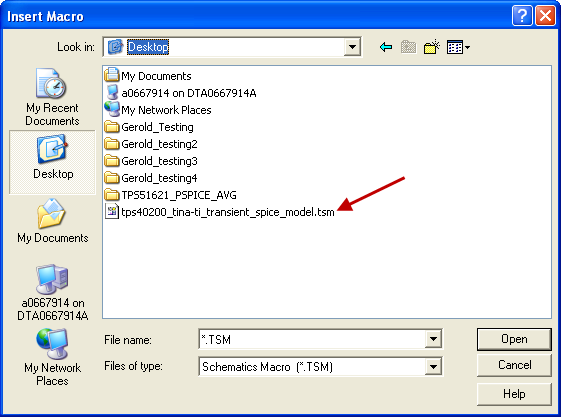Image resolution: width=561 pixels, height=417 pixels.
Task: Click the Cancel button
Action: click(x=514, y=365)
